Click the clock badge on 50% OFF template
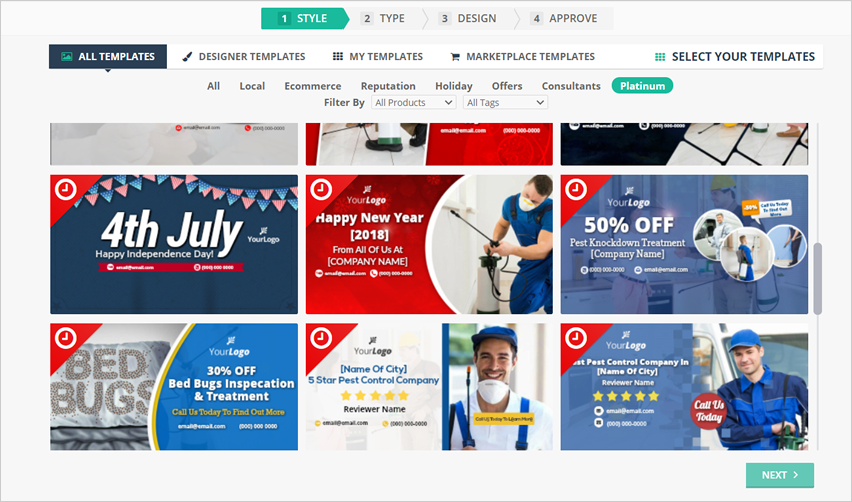This screenshot has height=502, width=852. 576,190
